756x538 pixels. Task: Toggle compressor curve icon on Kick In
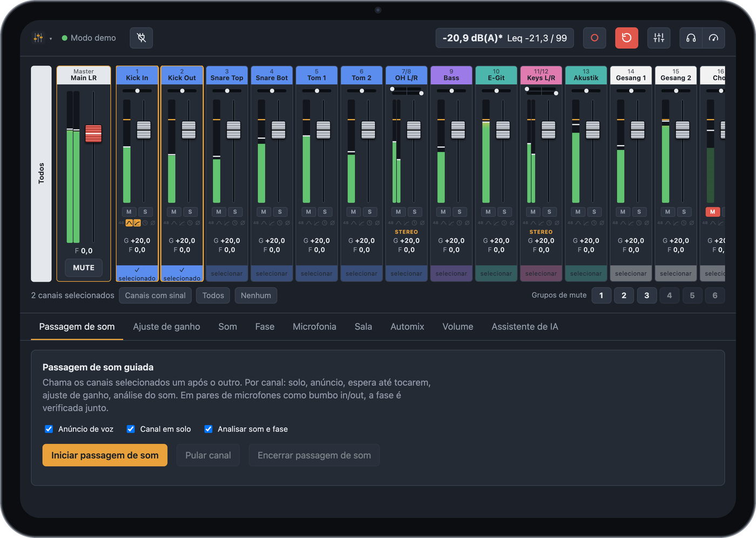point(137,223)
